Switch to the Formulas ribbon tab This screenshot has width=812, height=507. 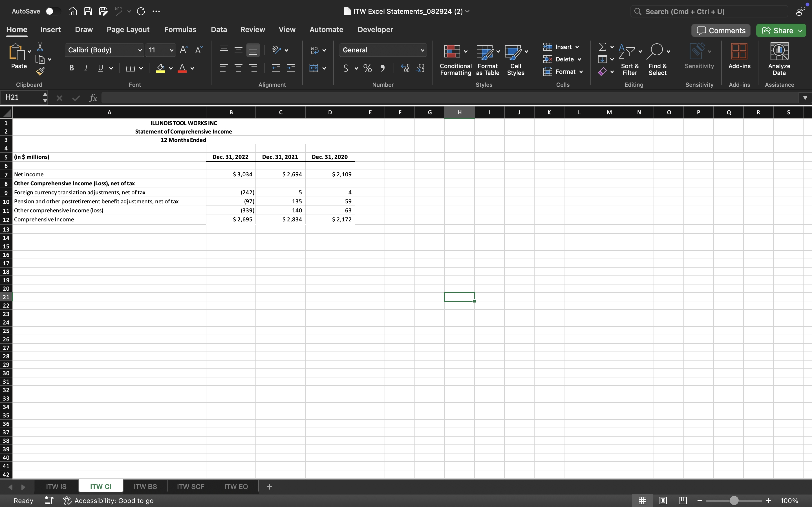180,30
